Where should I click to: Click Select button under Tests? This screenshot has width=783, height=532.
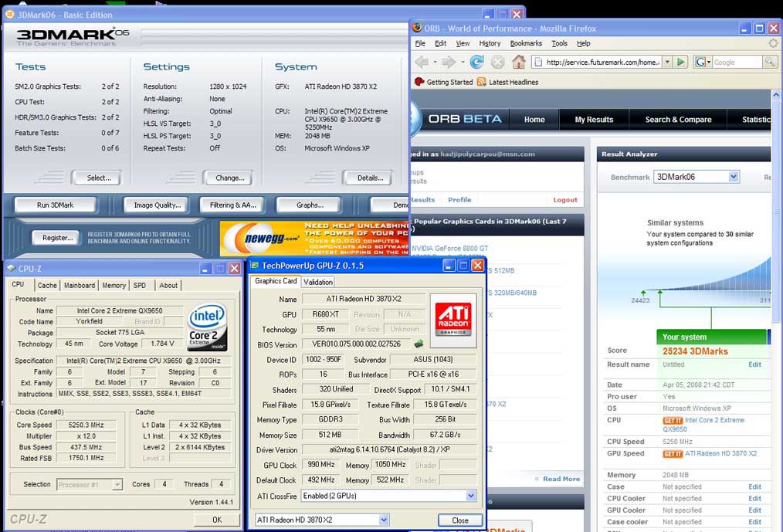click(x=97, y=178)
